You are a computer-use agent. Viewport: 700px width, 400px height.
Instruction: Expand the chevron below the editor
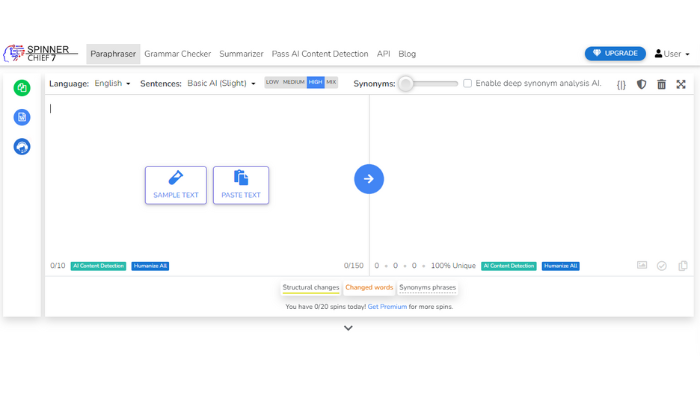348,328
